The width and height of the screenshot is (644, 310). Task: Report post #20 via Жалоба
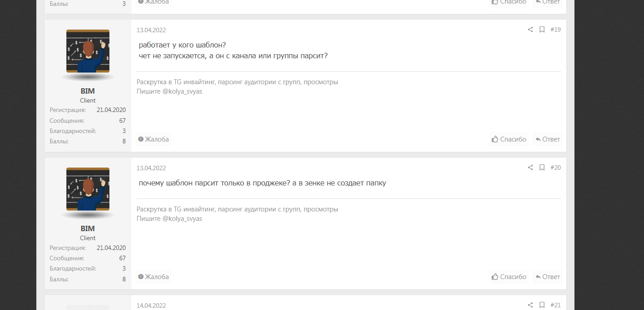tap(153, 277)
